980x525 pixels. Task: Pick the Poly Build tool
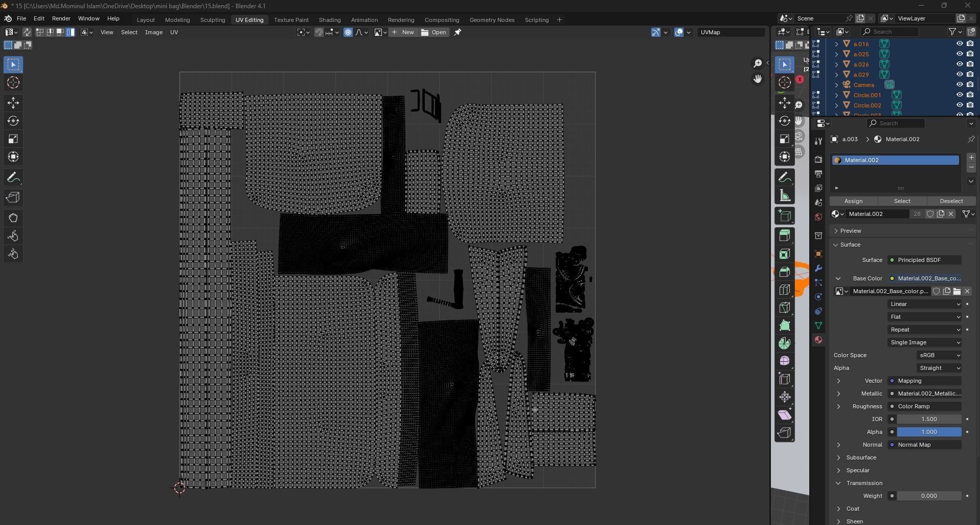click(x=785, y=325)
